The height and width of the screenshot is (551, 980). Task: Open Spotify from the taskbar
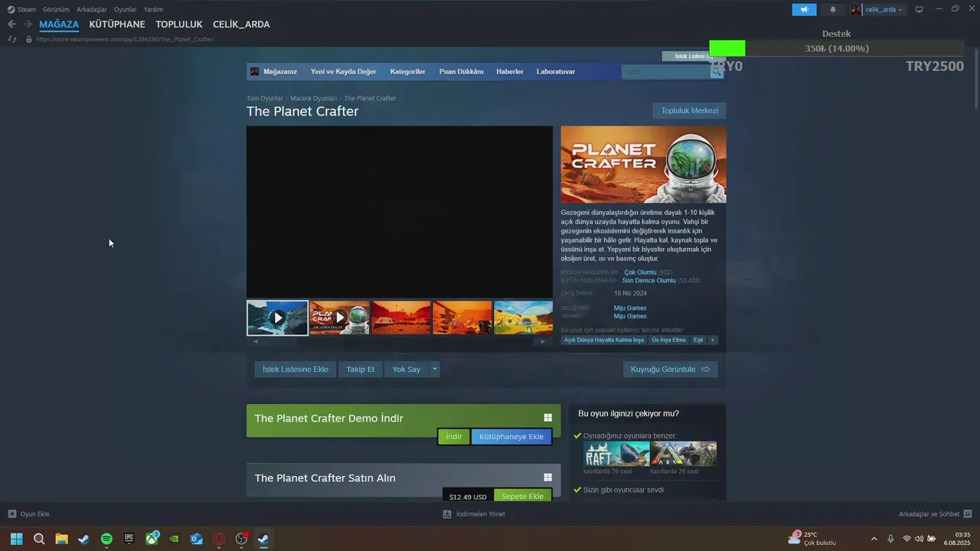pyautogui.click(x=106, y=539)
